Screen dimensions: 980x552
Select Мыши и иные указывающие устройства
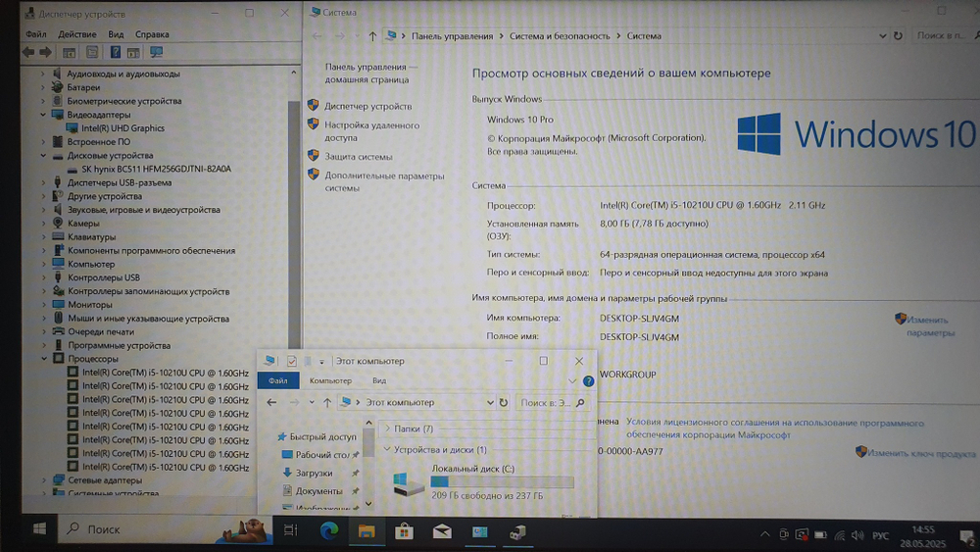(x=148, y=319)
